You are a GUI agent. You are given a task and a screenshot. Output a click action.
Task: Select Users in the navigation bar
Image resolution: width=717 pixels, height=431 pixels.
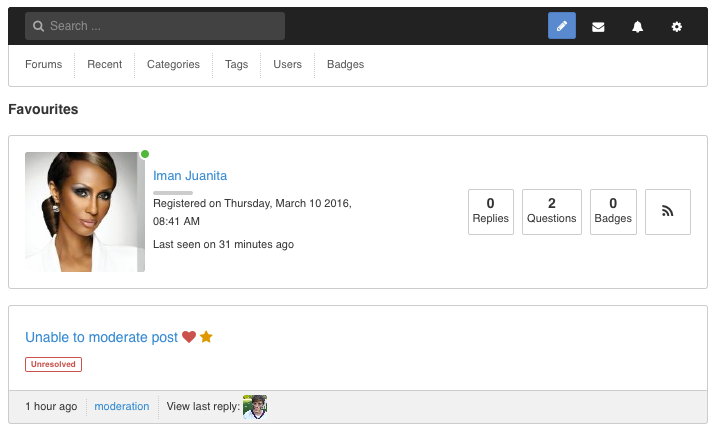288,64
